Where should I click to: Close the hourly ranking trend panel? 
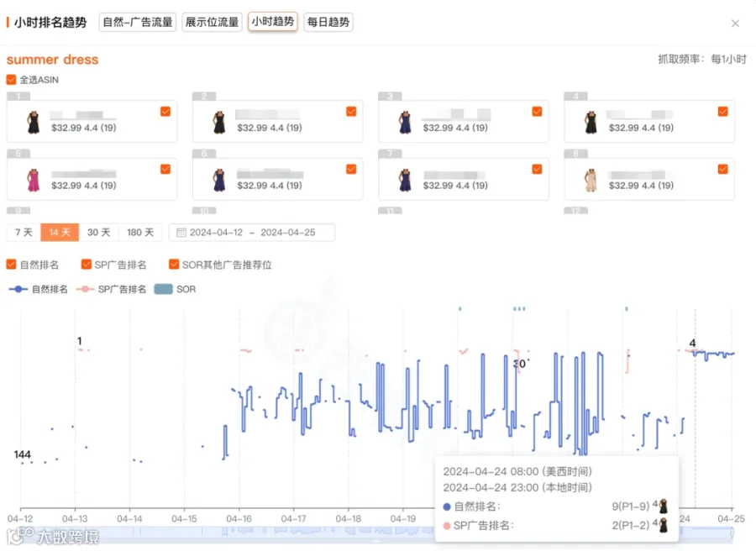click(x=735, y=24)
